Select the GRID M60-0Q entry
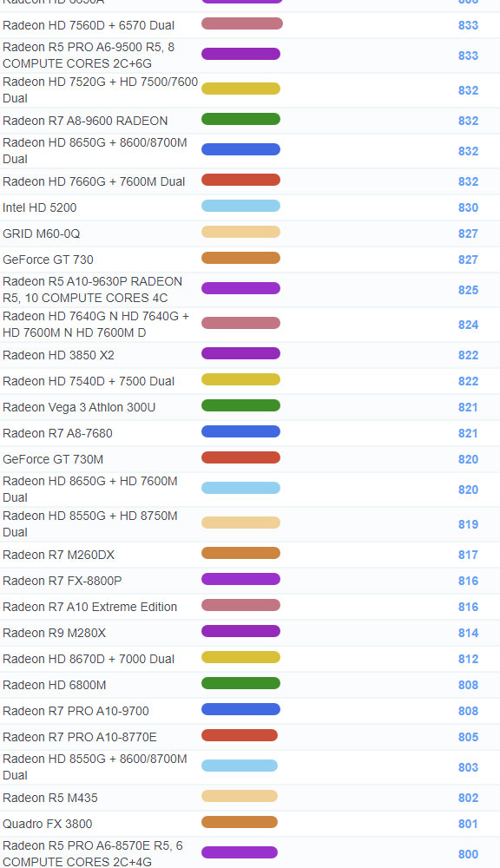The image size is (500, 868). point(42,233)
